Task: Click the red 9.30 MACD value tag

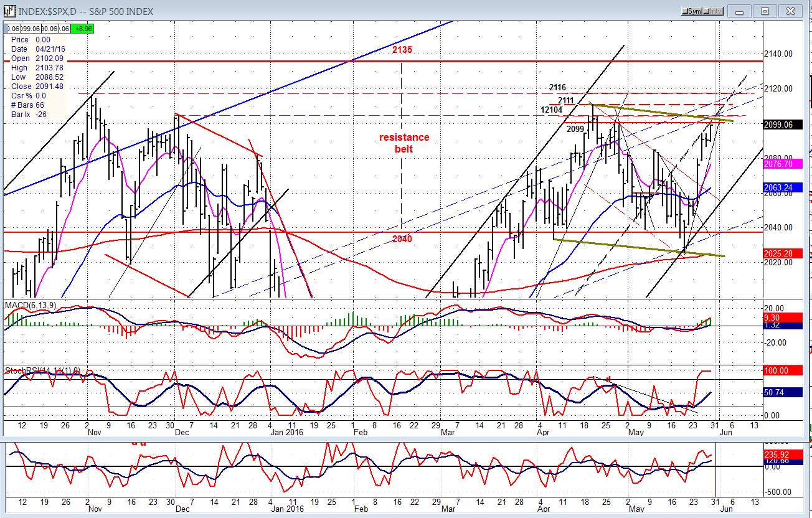Action: 782,317
